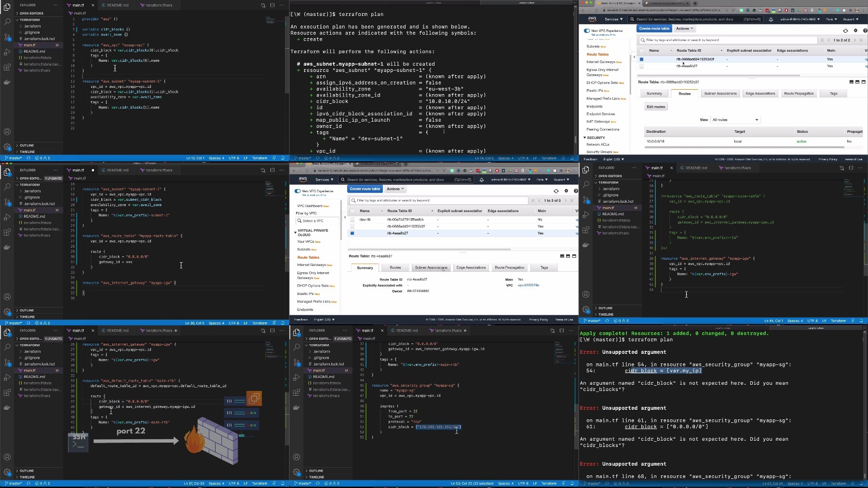Screen dimensions: 868x488
Task: Toggle New VPC Experience in 3-route-table AWS console
Action: point(298,191)
